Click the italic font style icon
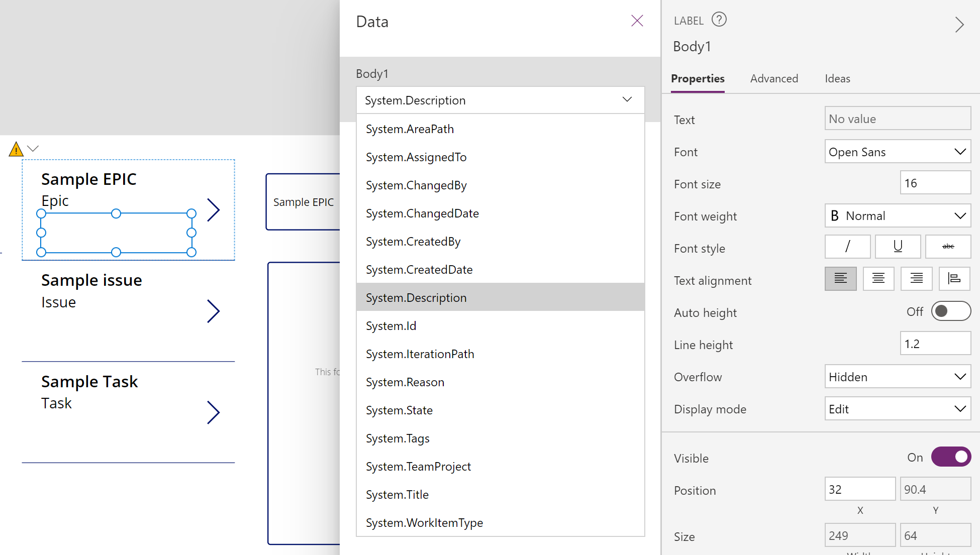This screenshot has height=555, width=980. 847,248
